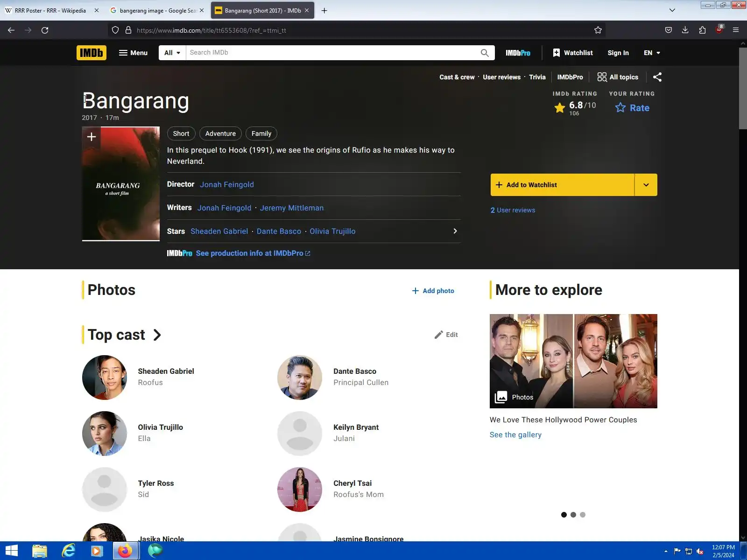Open Olivia Trujillo's cast name link
The height and width of the screenshot is (560, 747).
point(161,427)
